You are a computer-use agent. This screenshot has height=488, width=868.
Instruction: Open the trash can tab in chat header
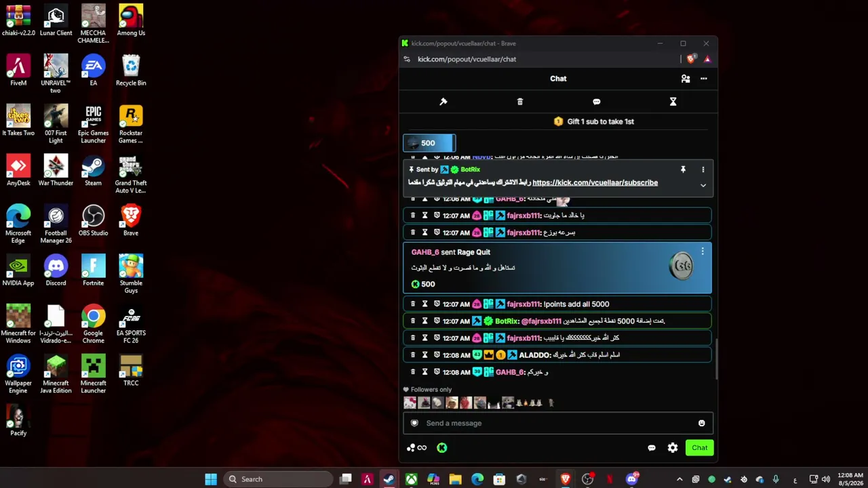(520, 102)
